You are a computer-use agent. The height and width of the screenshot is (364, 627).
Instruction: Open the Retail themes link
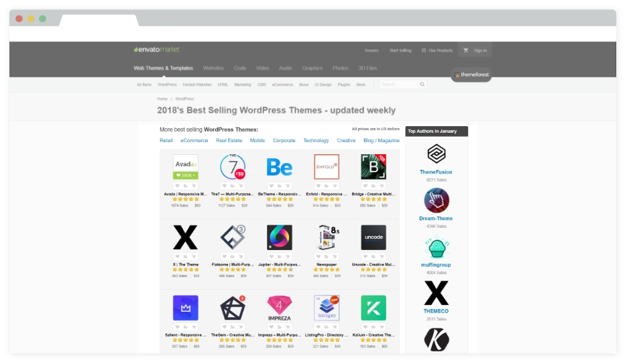point(166,141)
